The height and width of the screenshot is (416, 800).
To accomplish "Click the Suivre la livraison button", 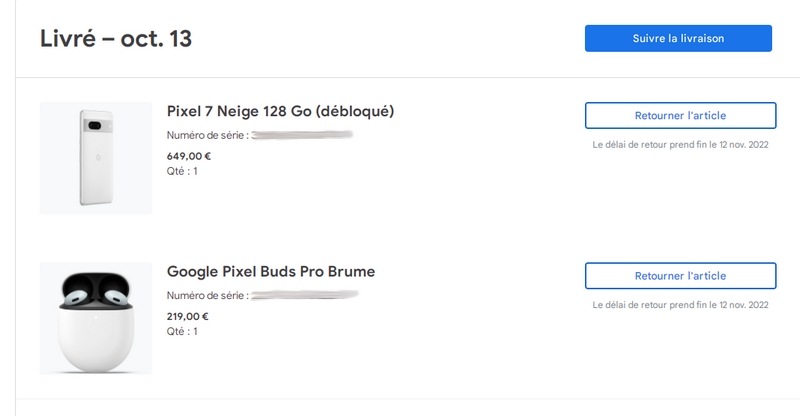I will coord(678,38).
